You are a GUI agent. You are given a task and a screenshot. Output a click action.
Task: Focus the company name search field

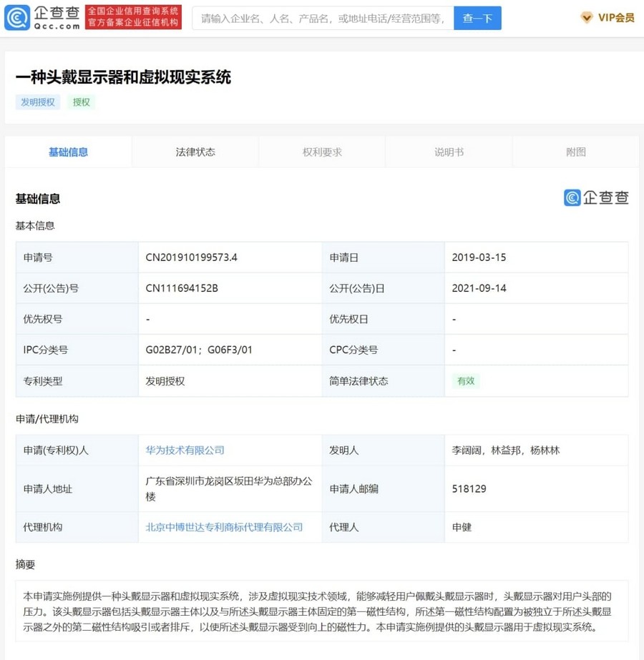click(x=323, y=18)
